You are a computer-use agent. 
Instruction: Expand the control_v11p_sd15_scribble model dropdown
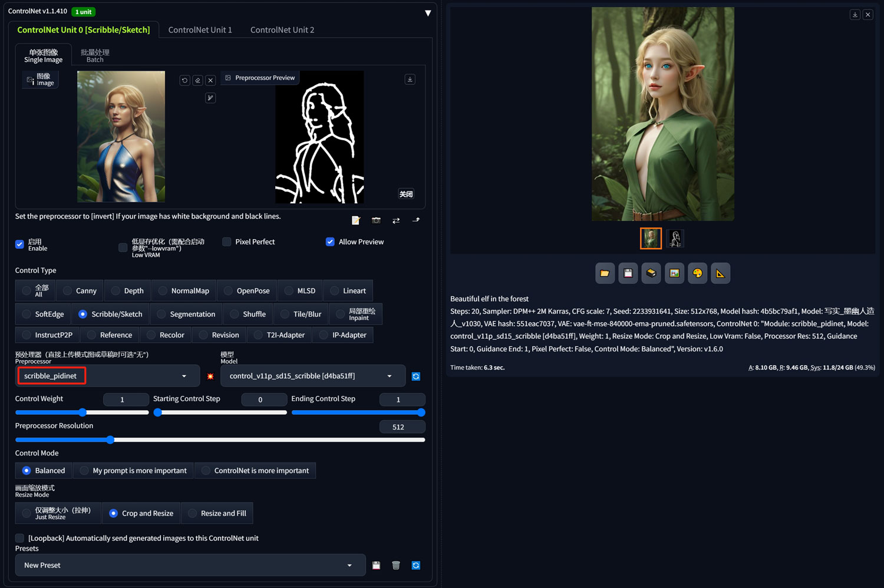click(313, 376)
